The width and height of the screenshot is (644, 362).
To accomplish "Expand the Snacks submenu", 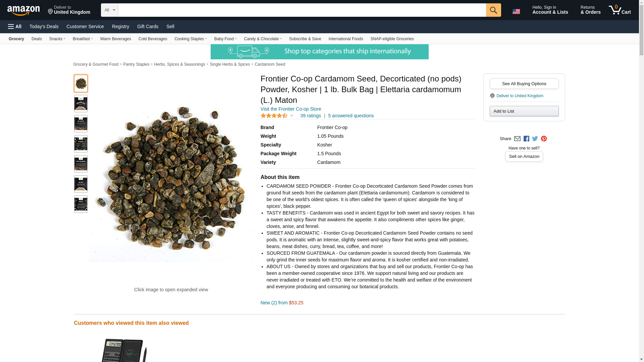I will click(x=57, y=39).
